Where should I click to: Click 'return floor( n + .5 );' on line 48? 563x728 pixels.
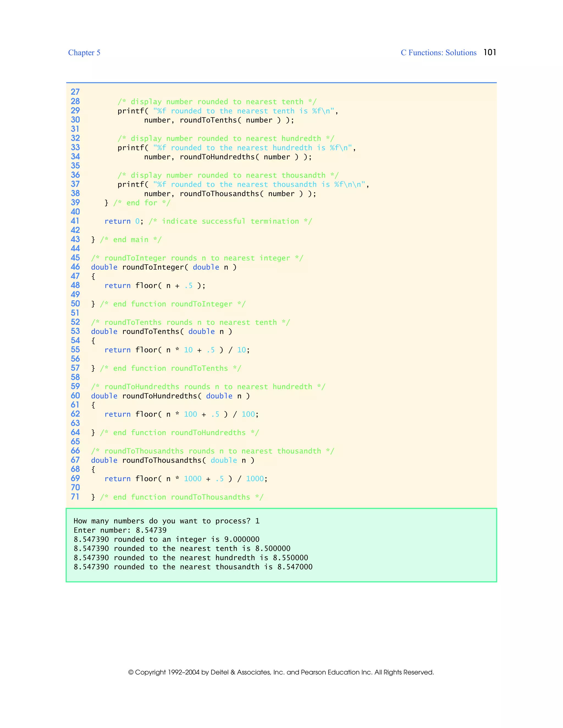point(155,286)
